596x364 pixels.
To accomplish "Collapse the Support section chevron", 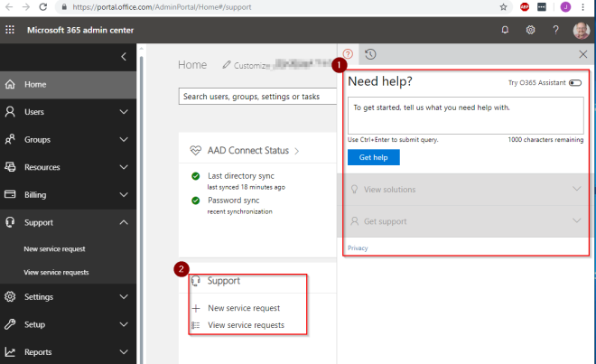I will (124, 222).
